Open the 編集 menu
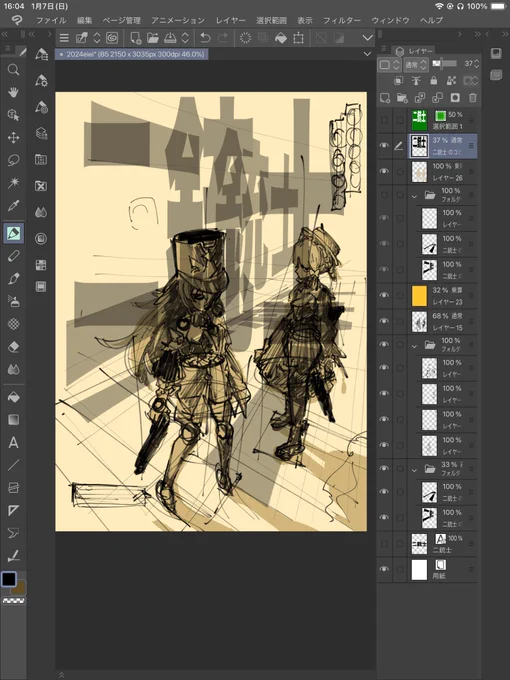Viewport: 510px width, 680px height. point(85,20)
